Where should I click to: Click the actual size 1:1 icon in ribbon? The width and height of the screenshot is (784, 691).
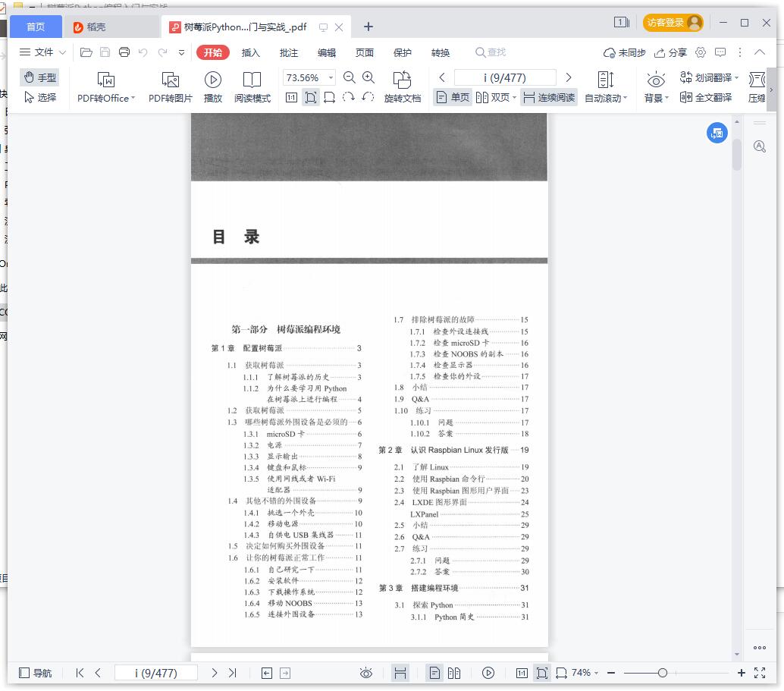(x=291, y=98)
